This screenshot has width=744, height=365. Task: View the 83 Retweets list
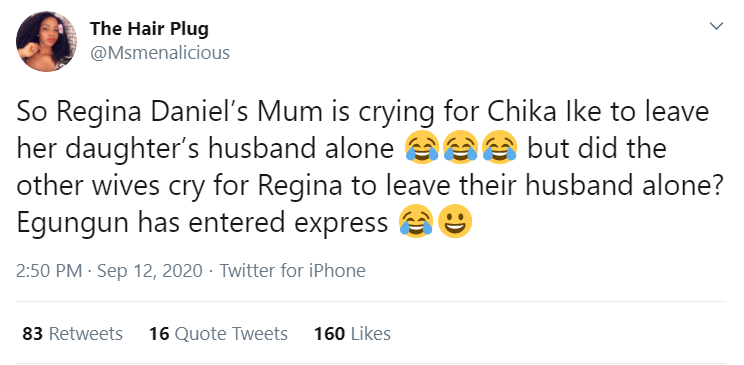click(x=73, y=334)
